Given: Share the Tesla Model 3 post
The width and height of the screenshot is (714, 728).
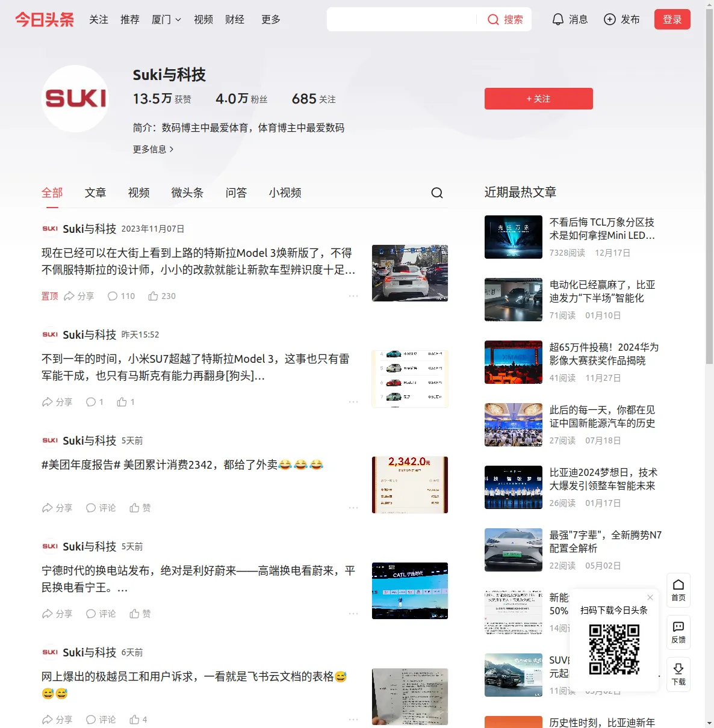Looking at the screenshot, I should click(x=79, y=296).
